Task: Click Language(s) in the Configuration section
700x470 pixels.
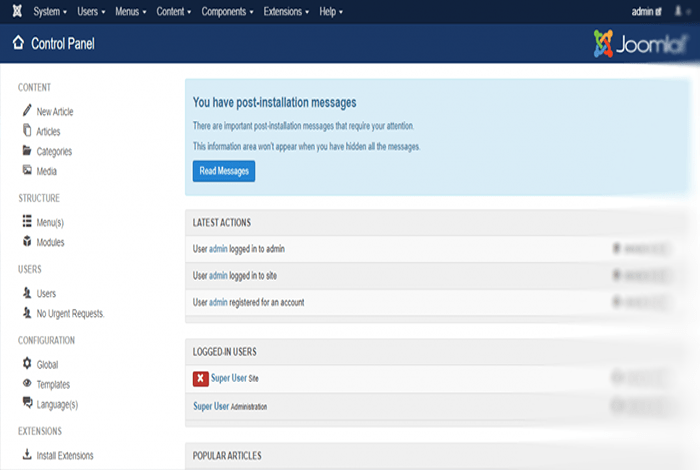Action: click(57, 404)
